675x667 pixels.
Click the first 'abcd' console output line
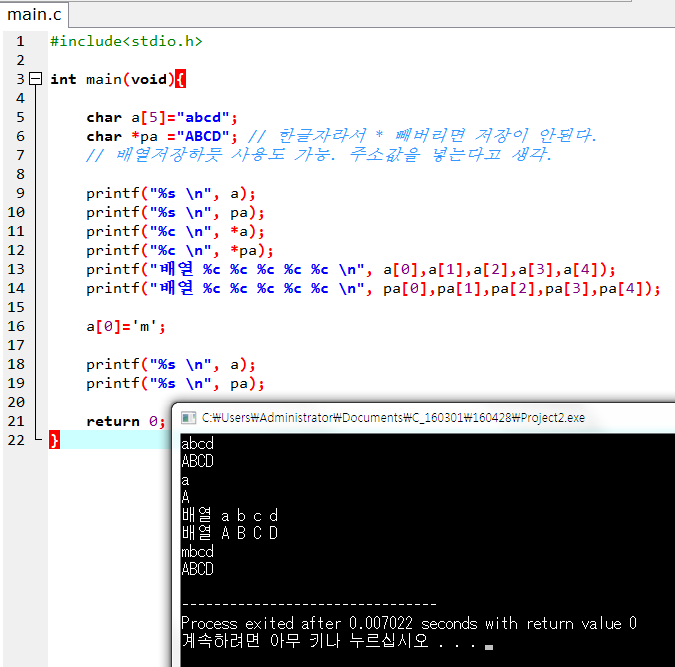197,443
